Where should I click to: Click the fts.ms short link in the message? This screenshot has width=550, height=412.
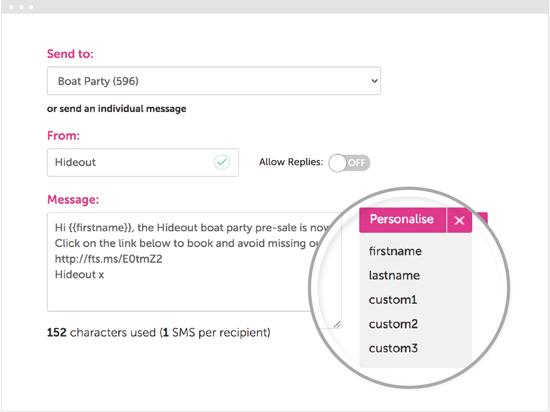point(108,259)
